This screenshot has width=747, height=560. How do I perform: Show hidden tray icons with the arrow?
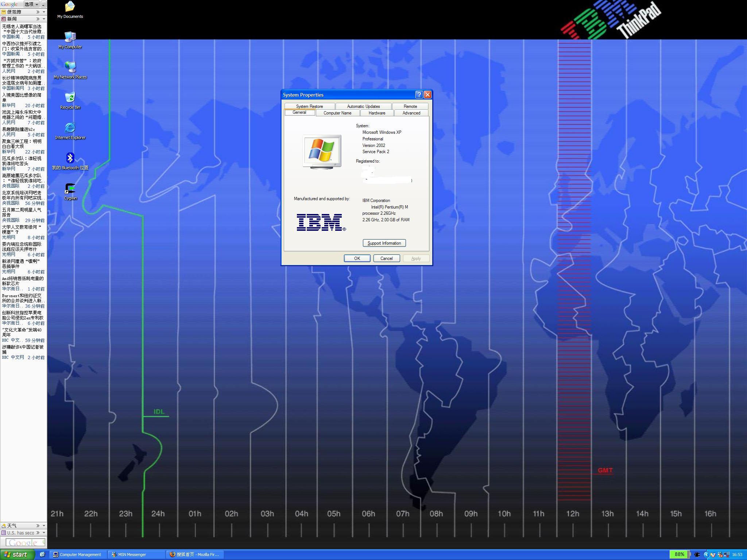tap(707, 555)
